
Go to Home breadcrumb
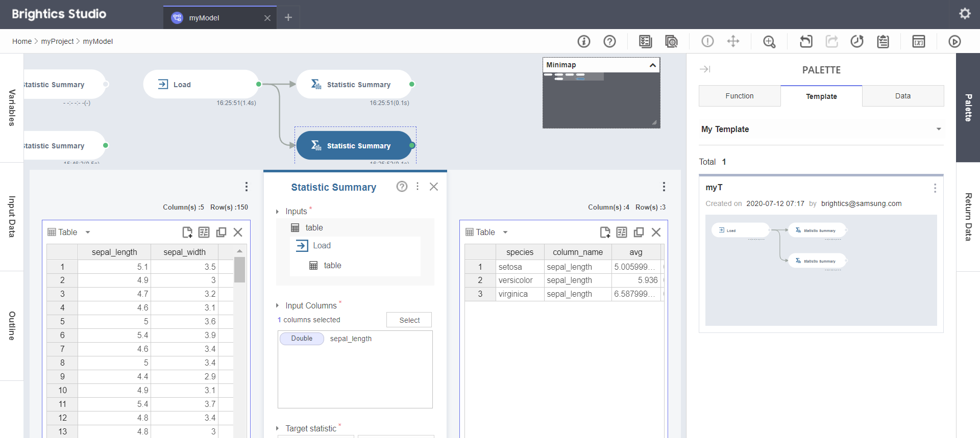(x=22, y=41)
